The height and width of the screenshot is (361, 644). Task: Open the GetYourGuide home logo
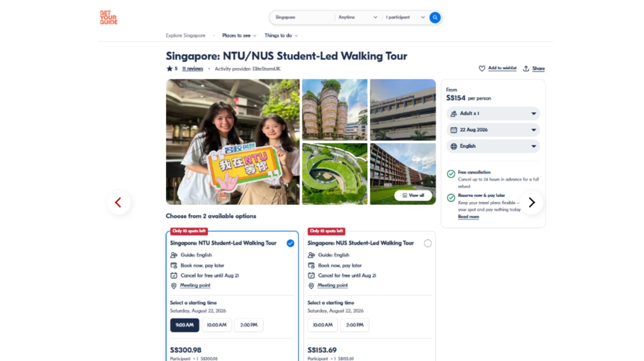(x=108, y=18)
